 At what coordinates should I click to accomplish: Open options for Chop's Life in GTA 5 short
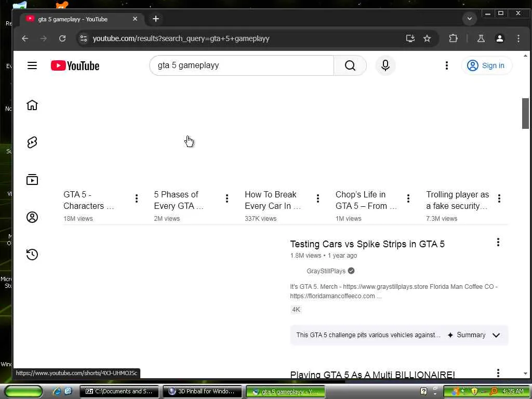[x=408, y=198]
